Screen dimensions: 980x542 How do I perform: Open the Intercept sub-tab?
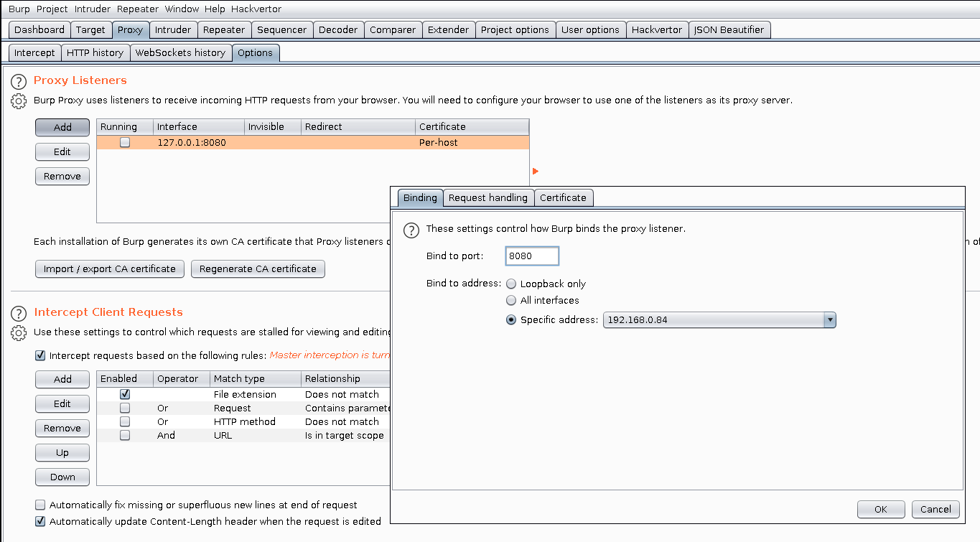(x=34, y=52)
